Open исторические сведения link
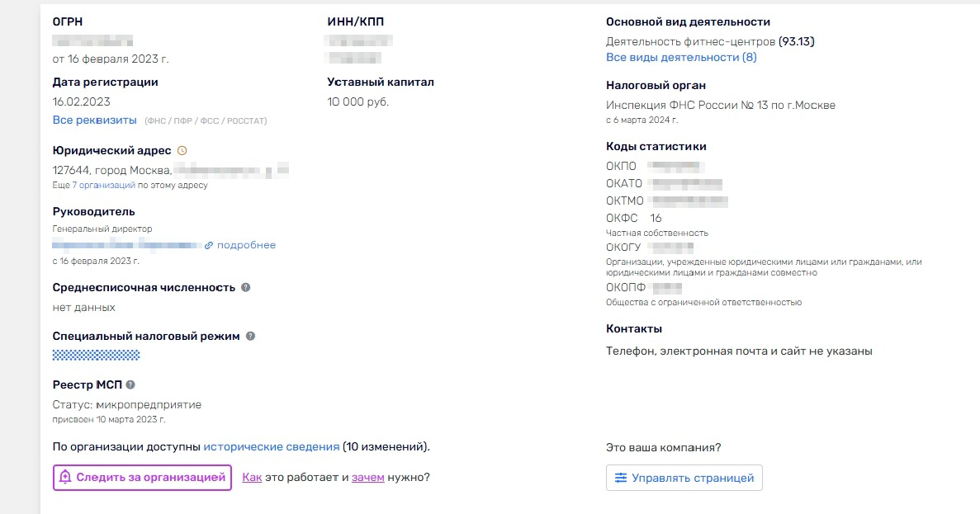 (272, 446)
